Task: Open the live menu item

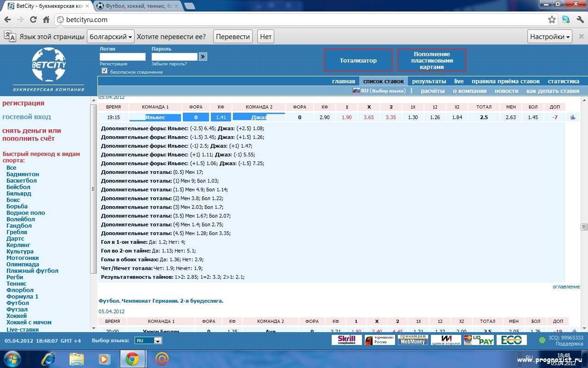Action: click(x=459, y=81)
